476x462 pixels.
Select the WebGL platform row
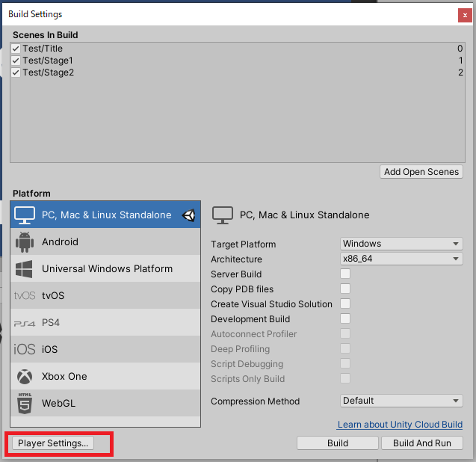[x=105, y=403]
